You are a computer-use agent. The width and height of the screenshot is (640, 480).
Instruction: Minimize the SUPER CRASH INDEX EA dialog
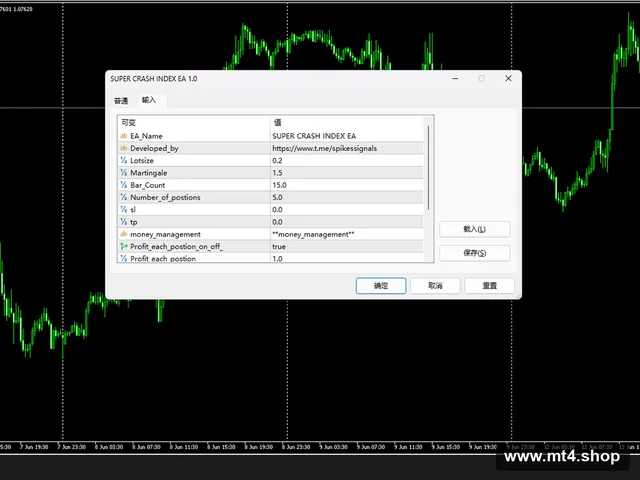[x=455, y=78]
